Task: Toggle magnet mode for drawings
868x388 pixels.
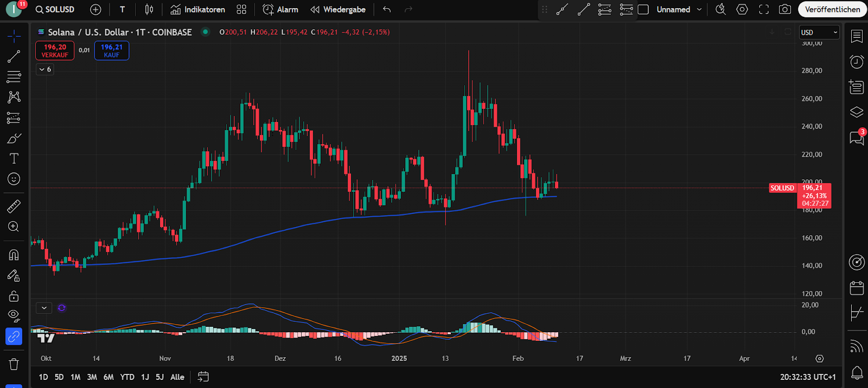Action: click(14, 255)
